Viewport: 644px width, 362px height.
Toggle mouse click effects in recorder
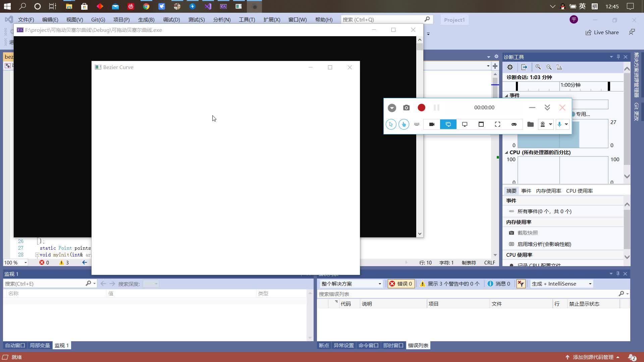pos(404,124)
